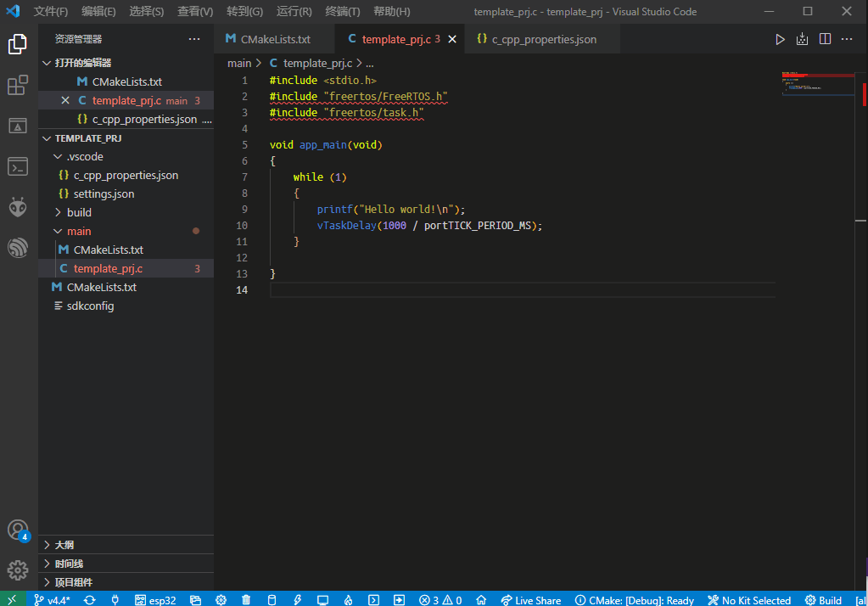The height and width of the screenshot is (606, 868).
Task: Click the flash lightning icon in status bar
Action: click(x=297, y=600)
